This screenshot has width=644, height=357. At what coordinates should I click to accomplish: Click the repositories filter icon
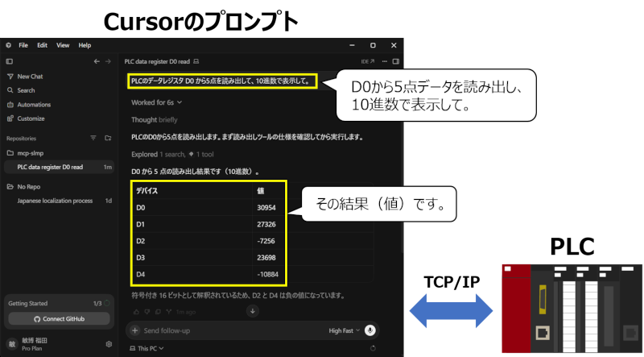pos(93,138)
